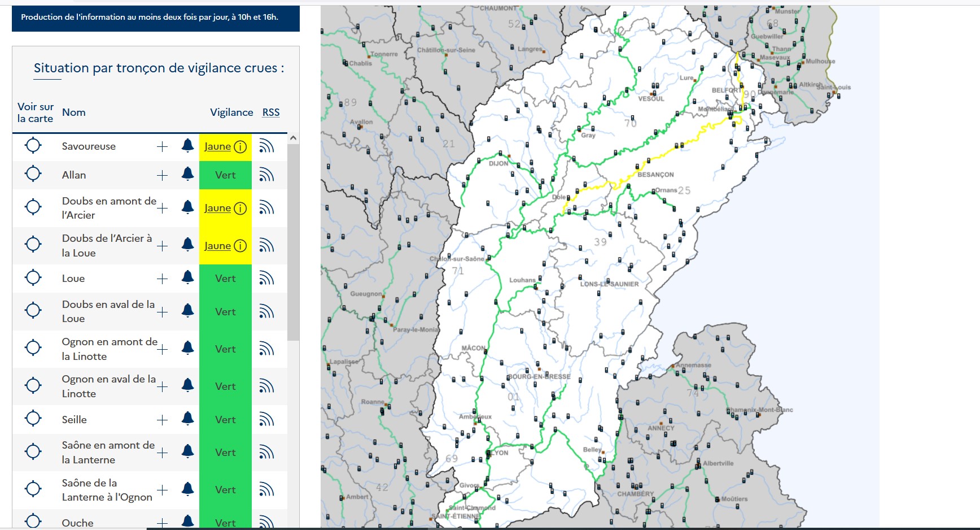980x530 pixels.
Task: Click the info icon in Savoureuse Jaune cell
Action: 240,147
